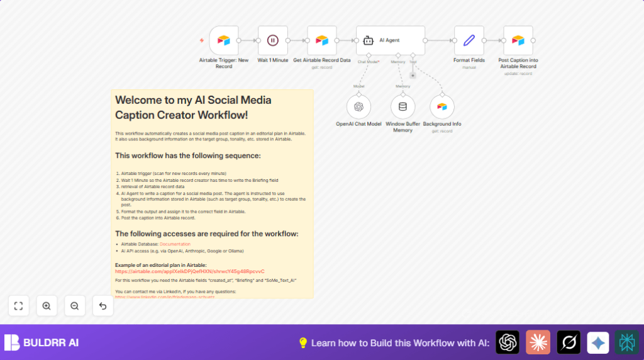Open the Window Buffer Memory node
Screen dimensions: 644x360
tap(402, 107)
